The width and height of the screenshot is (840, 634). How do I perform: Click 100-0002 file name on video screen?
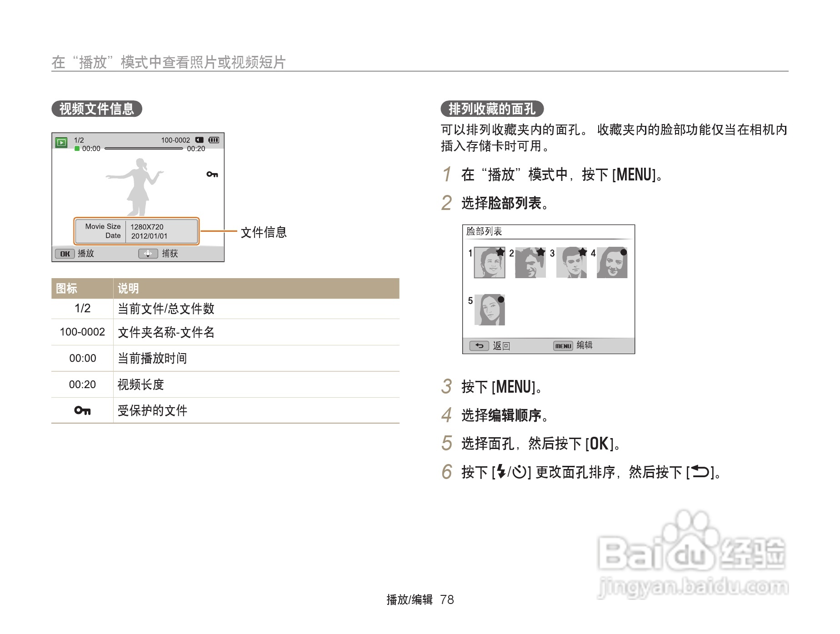(x=175, y=140)
